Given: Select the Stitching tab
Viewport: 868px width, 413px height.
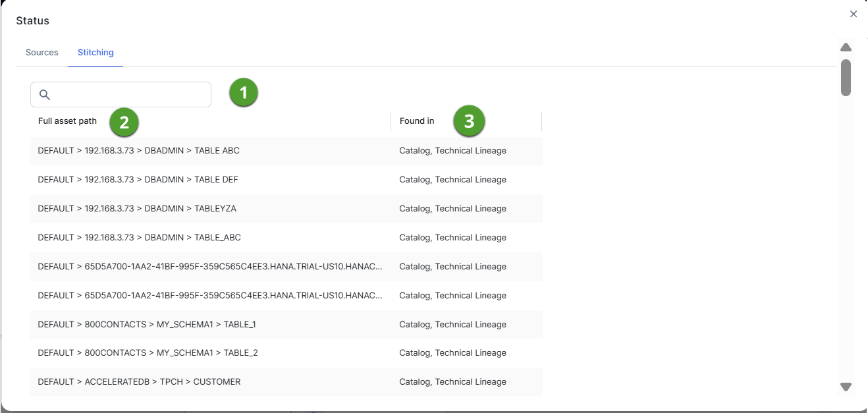Looking at the screenshot, I should point(95,53).
